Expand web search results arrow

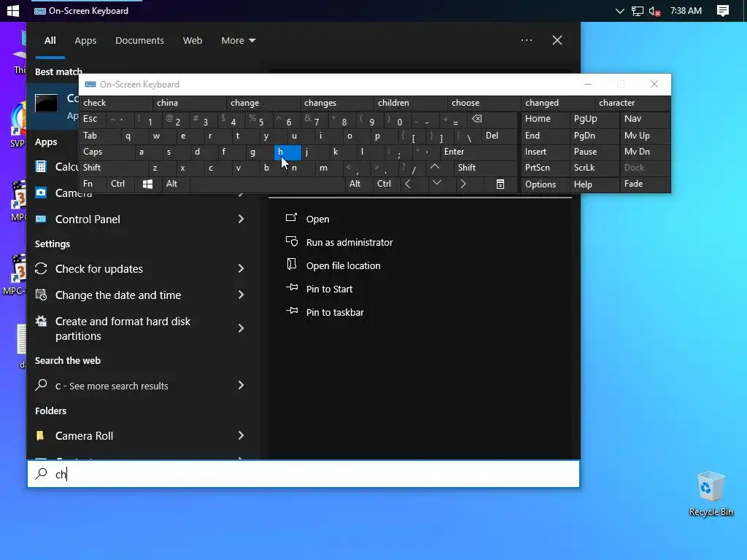(x=241, y=385)
